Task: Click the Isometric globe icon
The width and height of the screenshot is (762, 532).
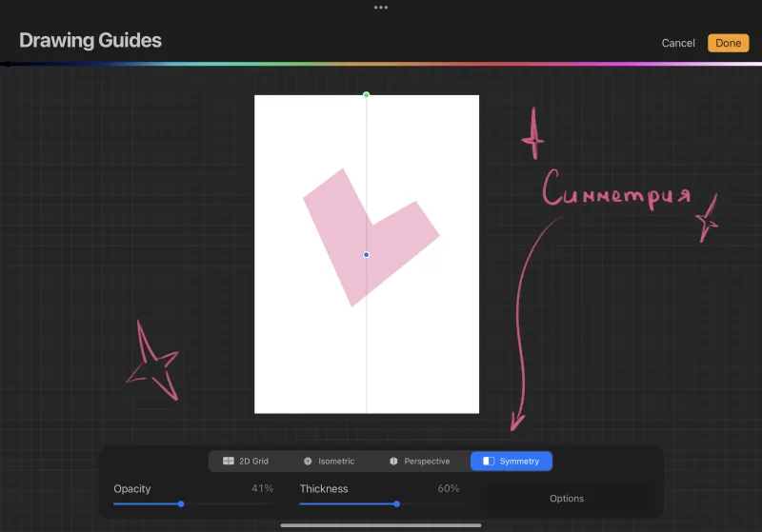Action: point(308,462)
